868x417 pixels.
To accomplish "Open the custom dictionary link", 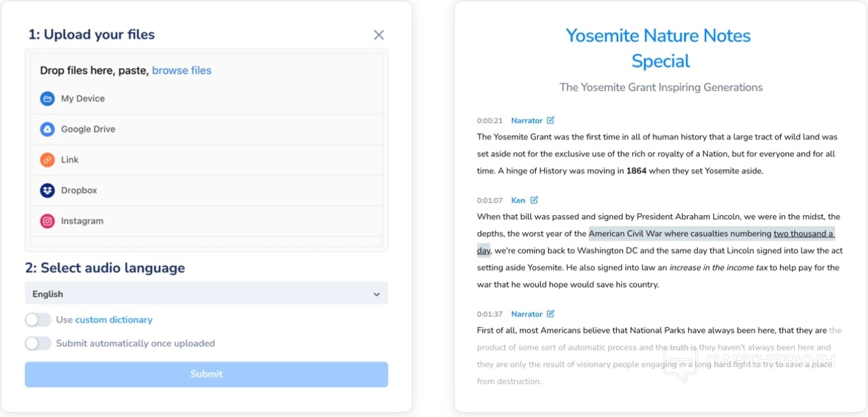I will [x=114, y=320].
